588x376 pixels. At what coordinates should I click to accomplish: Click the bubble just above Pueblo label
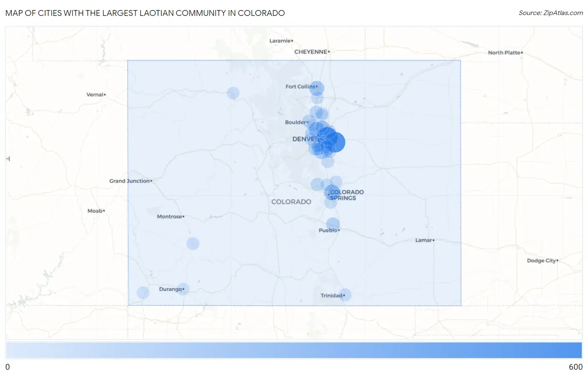333,224
